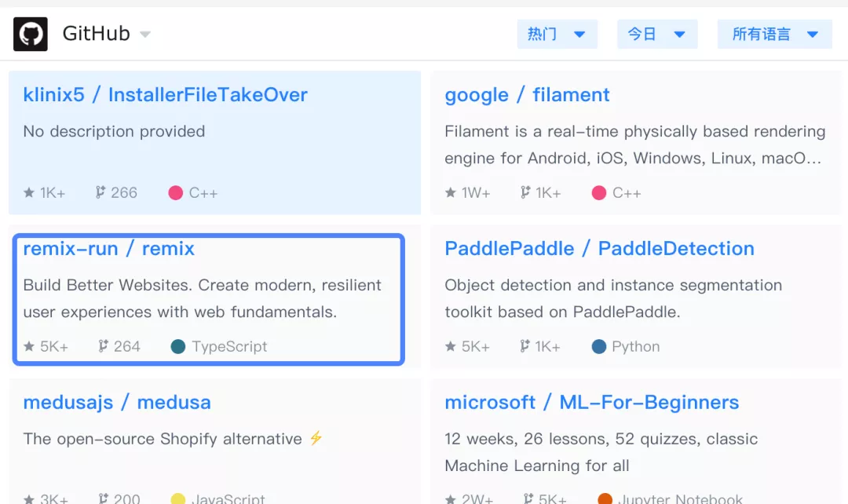Open the 热门 sorting dropdown
The height and width of the screenshot is (504, 848).
tap(557, 34)
